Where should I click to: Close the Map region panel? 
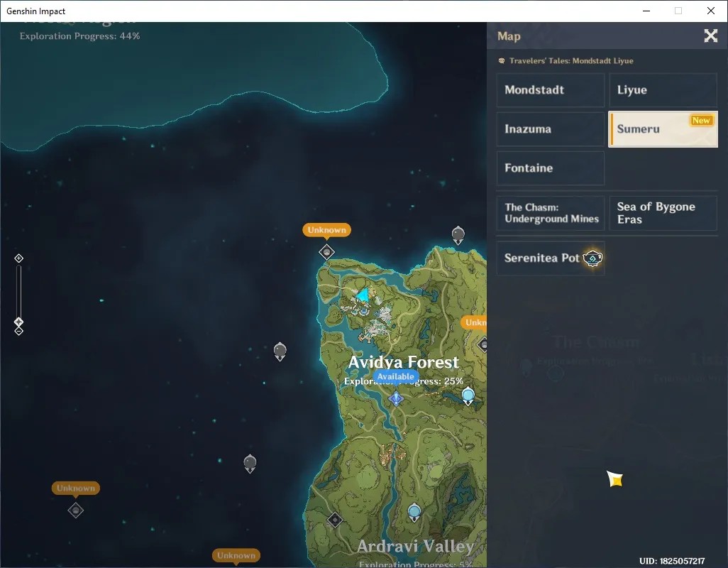click(x=710, y=35)
